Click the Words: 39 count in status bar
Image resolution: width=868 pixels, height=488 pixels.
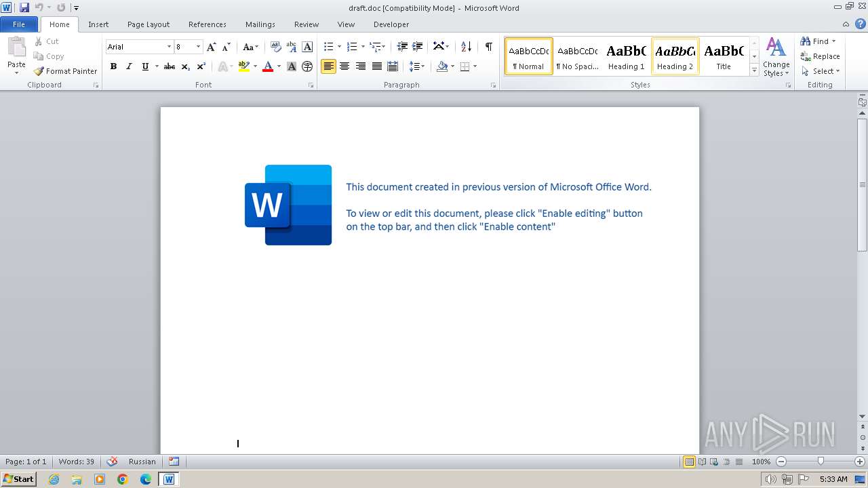click(x=77, y=462)
